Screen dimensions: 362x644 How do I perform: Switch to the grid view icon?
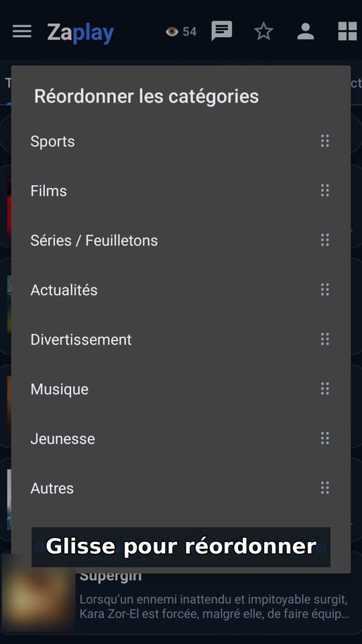pos(347,32)
